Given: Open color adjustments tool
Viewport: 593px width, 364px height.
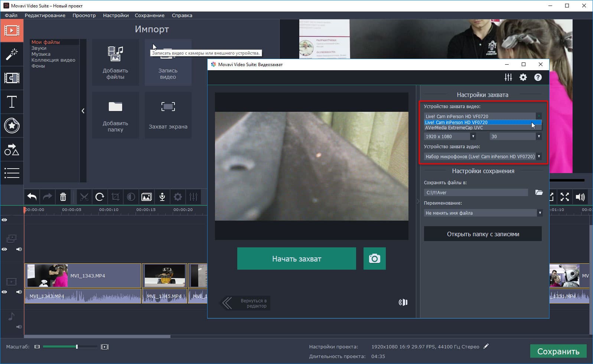Looking at the screenshot, I should [x=131, y=197].
